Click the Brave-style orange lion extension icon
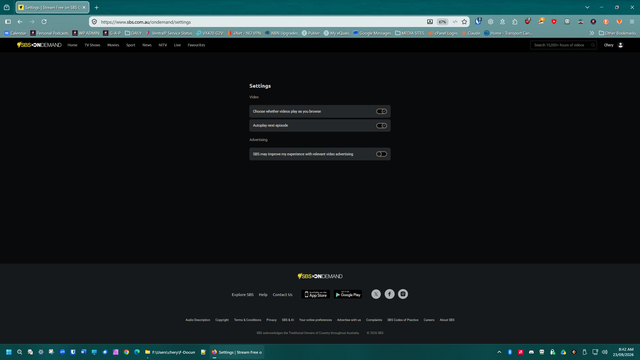 pyautogui.click(x=619, y=22)
